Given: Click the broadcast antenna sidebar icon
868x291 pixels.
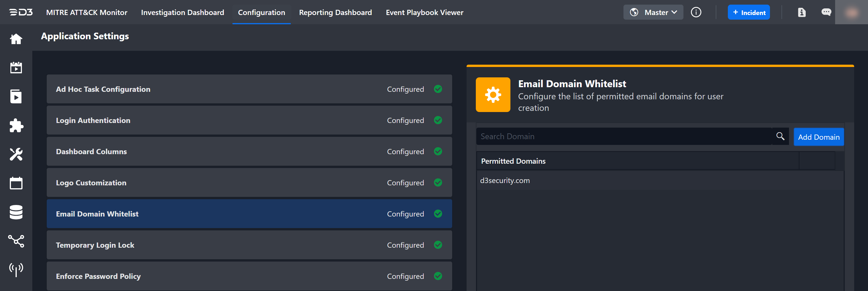Looking at the screenshot, I should [16, 269].
